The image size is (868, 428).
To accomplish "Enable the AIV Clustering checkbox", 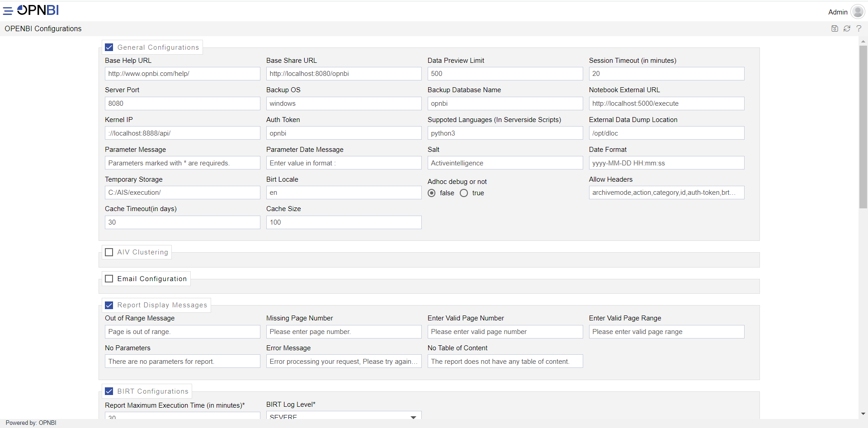I will [x=109, y=252].
